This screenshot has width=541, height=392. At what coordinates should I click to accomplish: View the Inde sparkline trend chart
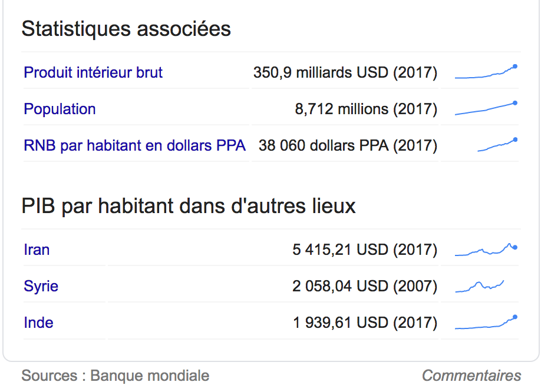pyautogui.click(x=486, y=323)
